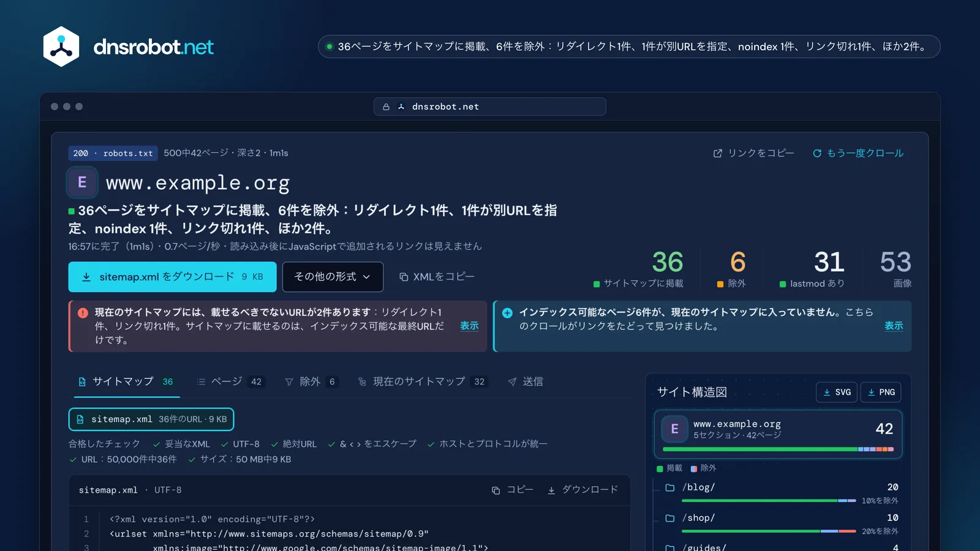Click the /blog/ inclusion progress bar
This screenshot has width=980, height=551.
(x=769, y=501)
